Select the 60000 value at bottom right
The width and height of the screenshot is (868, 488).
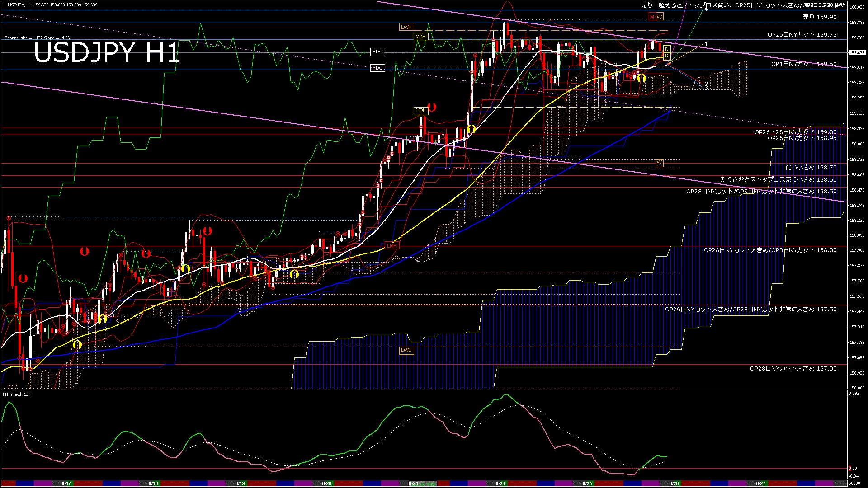854,483
